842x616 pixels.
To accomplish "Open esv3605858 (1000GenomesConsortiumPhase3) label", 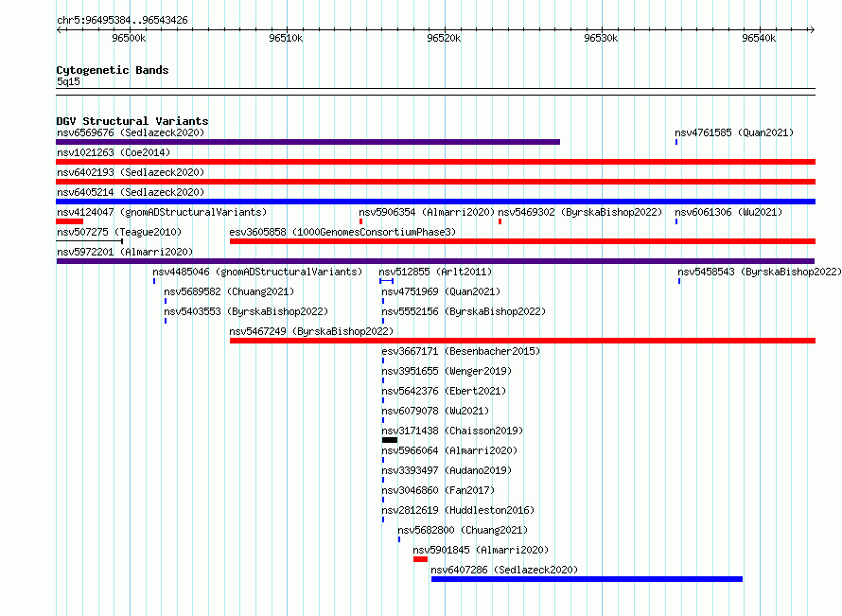I will [x=342, y=232].
